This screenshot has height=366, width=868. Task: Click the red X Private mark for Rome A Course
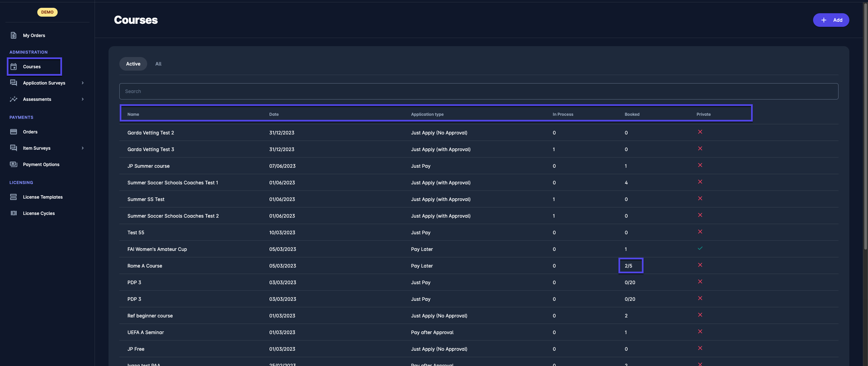(700, 265)
